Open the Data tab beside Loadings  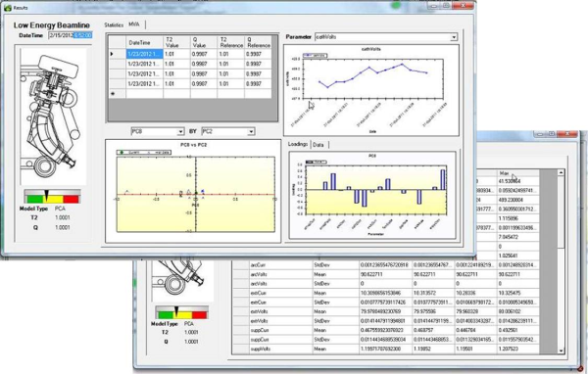tap(318, 145)
